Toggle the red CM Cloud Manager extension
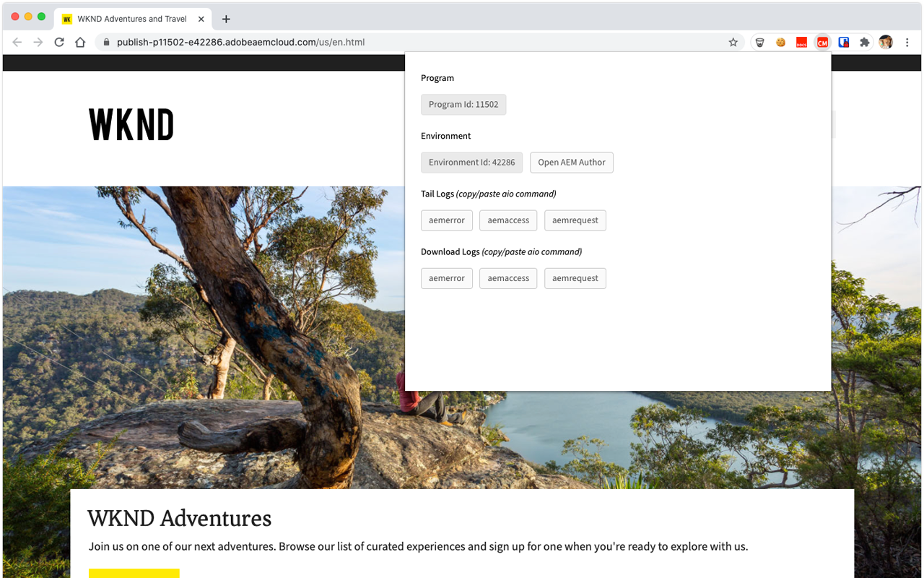 [x=822, y=43]
